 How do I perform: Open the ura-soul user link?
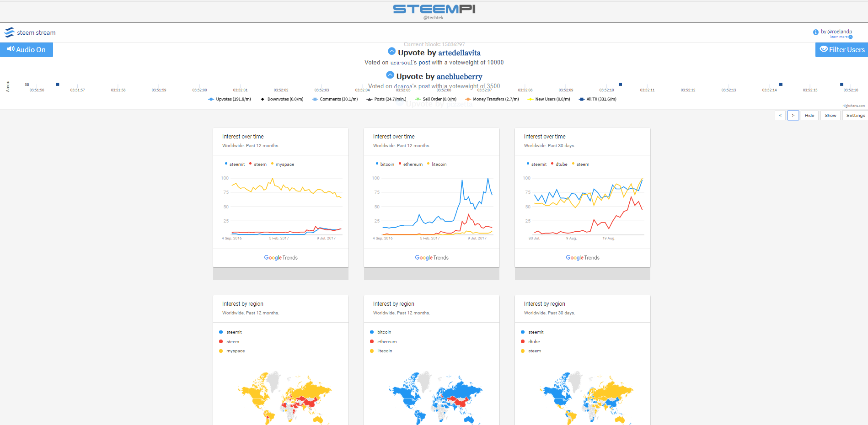402,63
